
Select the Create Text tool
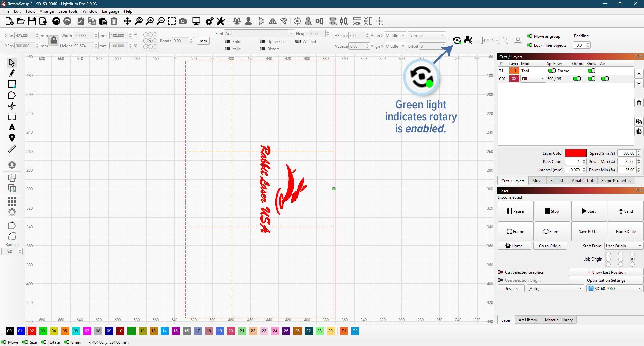[x=12, y=127]
